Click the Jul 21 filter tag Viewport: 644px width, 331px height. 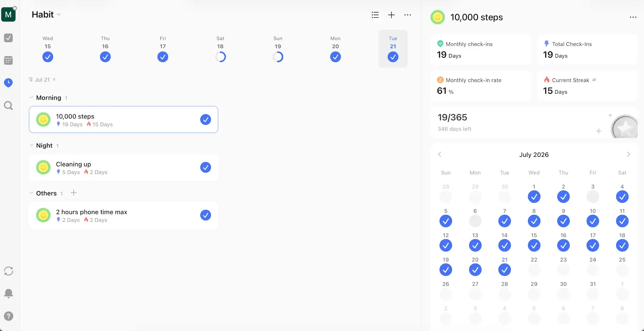42,79
